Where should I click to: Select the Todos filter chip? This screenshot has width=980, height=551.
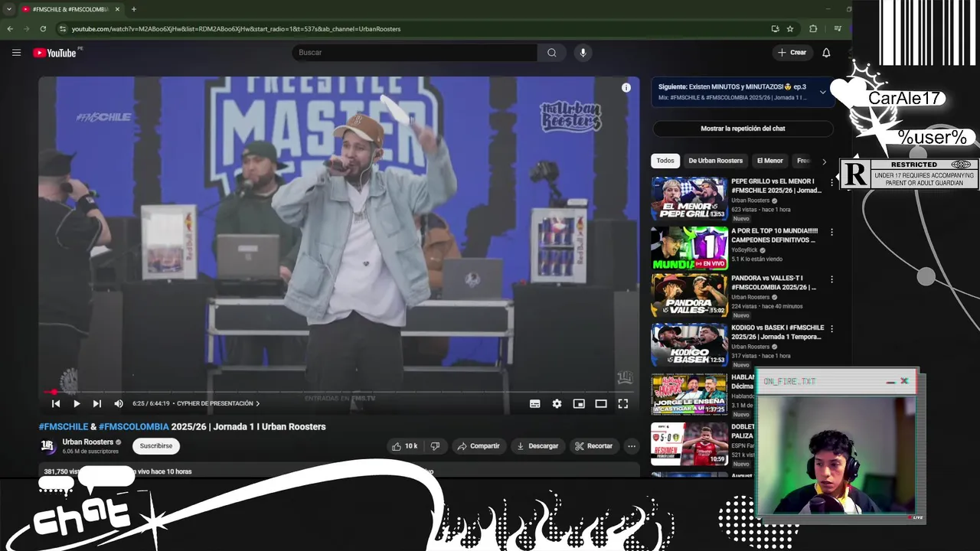coord(665,161)
